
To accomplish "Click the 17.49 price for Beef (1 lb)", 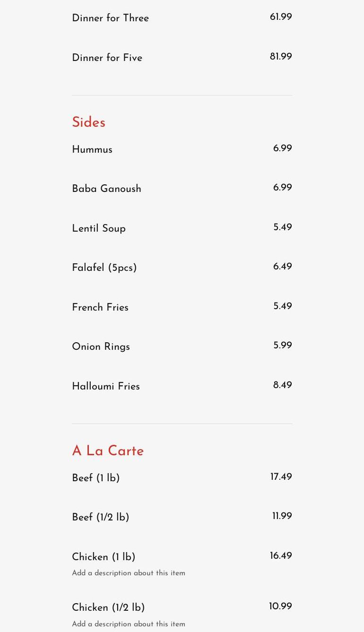I will click(x=281, y=477).
